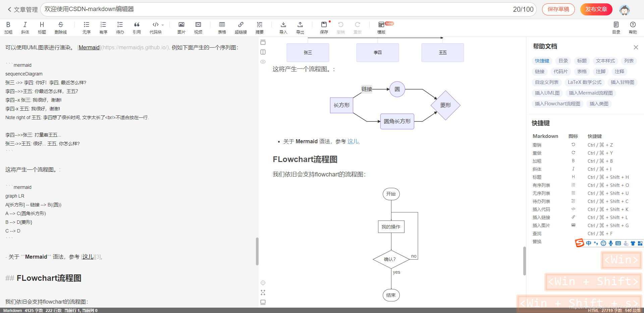Select the 自定义列表 help tag

coord(547,82)
